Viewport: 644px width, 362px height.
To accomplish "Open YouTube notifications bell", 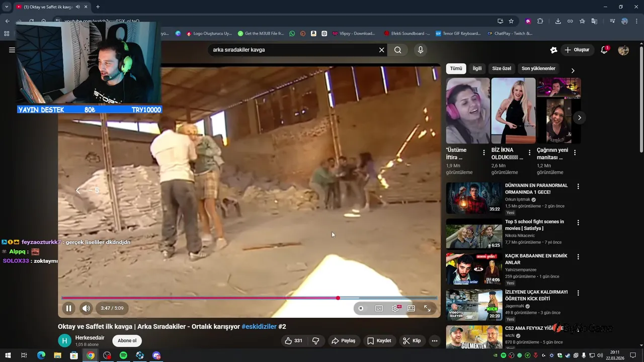I will [x=605, y=50].
